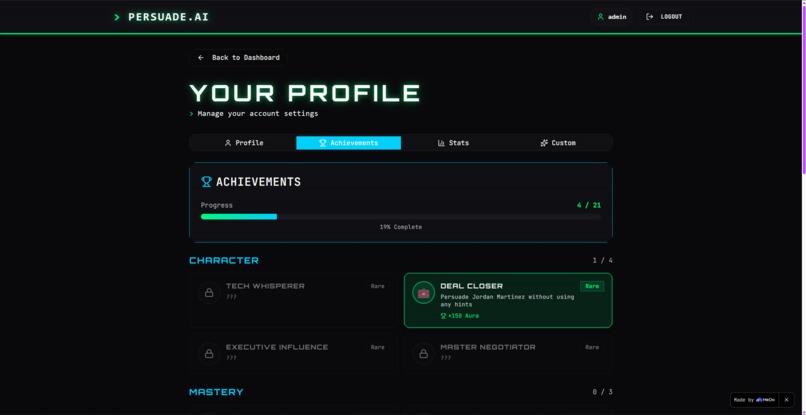Click the Manage your account settings subtitle
The height and width of the screenshot is (415, 806).
[x=258, y=114]
